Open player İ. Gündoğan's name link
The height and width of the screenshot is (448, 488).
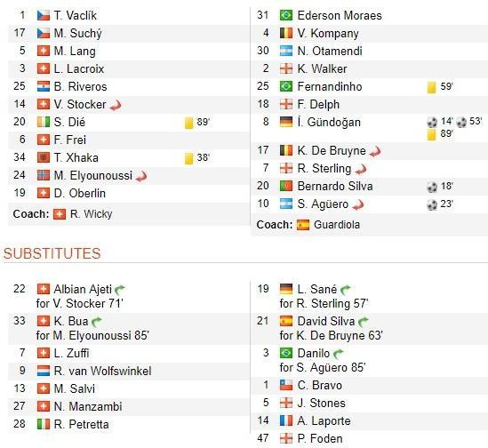click(329, 122)
